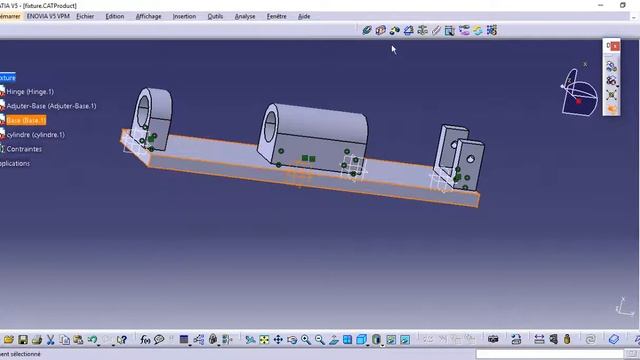The height and width of the screenshot is (360, 640).
Task: Toggle the Shading view mode icon
Action: 376,340
